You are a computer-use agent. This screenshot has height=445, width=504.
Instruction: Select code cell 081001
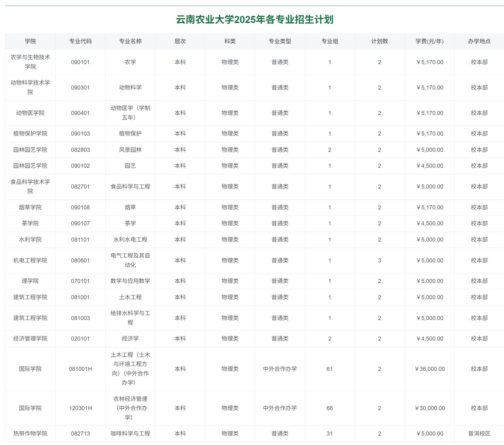80,297
